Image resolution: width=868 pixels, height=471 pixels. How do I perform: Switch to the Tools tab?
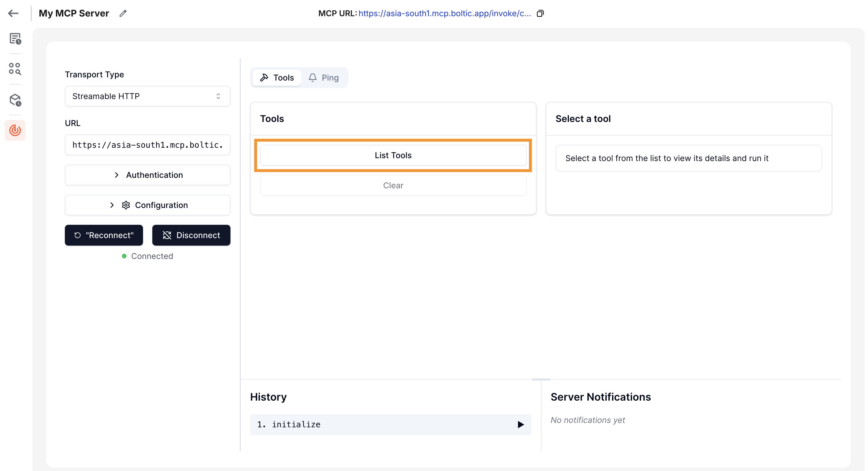[276, 77]
